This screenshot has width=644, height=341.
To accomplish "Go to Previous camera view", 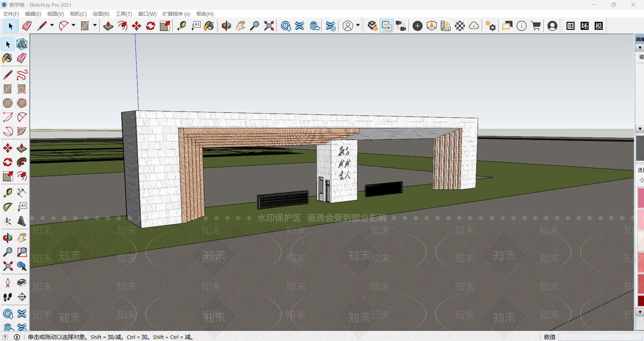I will point(22,266).
